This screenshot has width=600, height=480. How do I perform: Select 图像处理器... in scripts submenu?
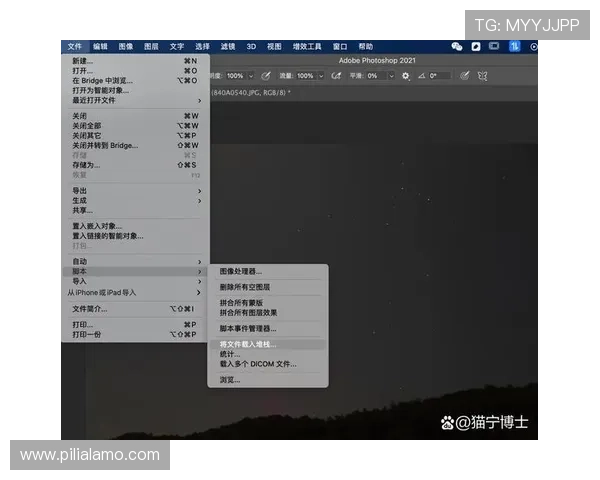268,271
